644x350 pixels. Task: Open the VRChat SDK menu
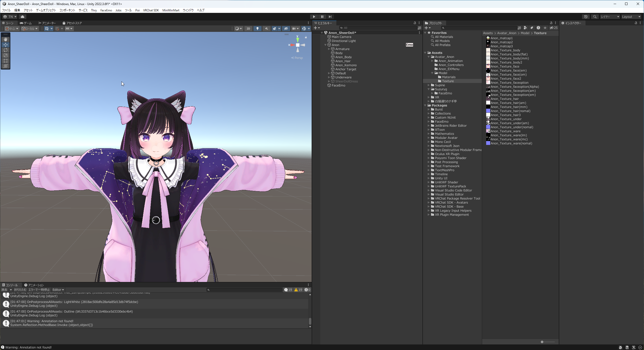click(x=151, y=10)
